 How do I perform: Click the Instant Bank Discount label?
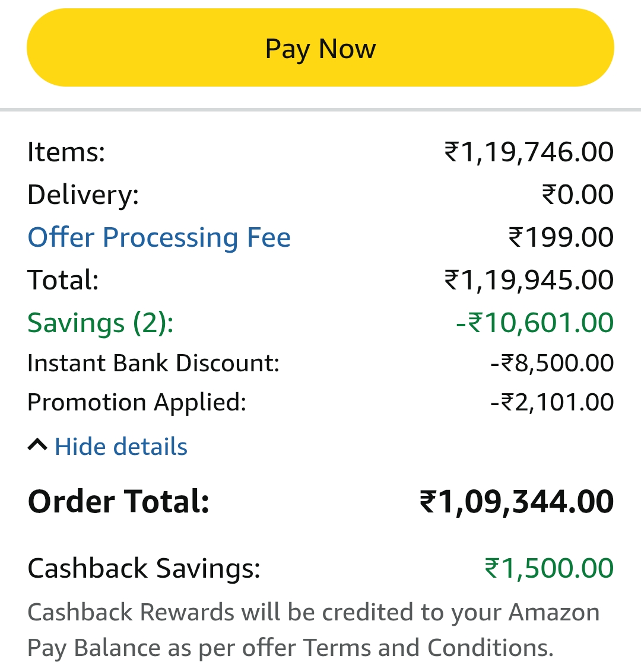coord(153,363)
